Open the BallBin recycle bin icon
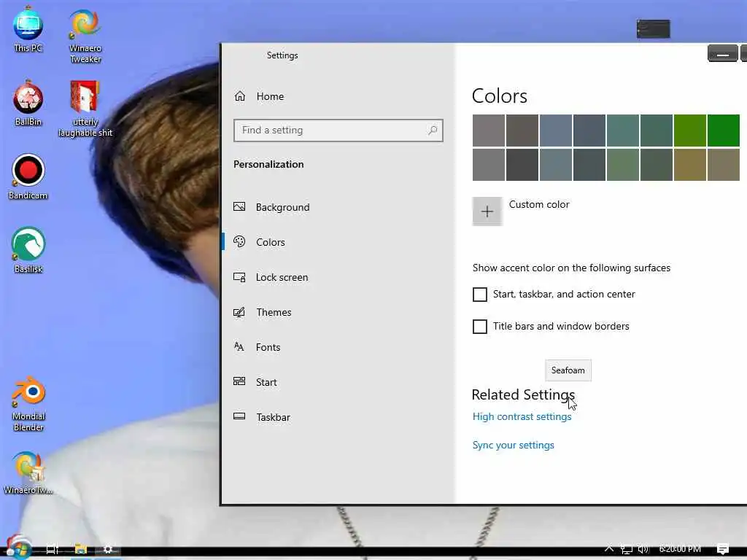This screenshot has width=747, height=560. click(28, 103)
